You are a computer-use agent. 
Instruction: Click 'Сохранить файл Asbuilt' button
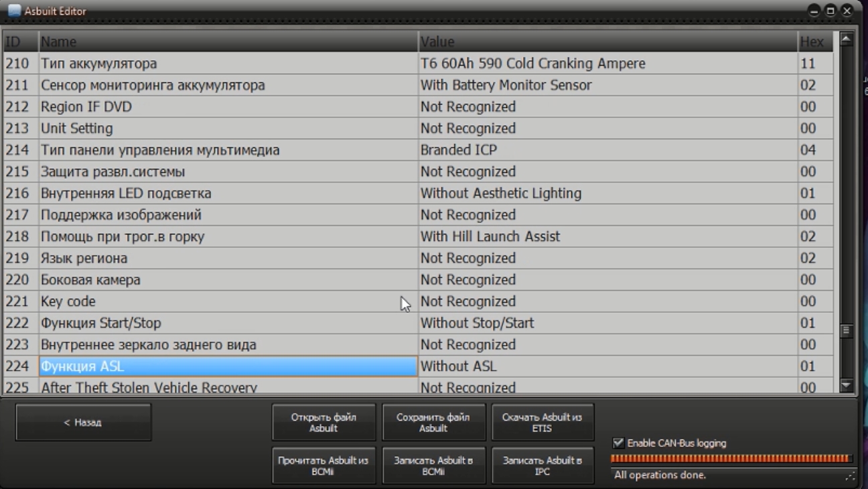[x=433, y=422]
